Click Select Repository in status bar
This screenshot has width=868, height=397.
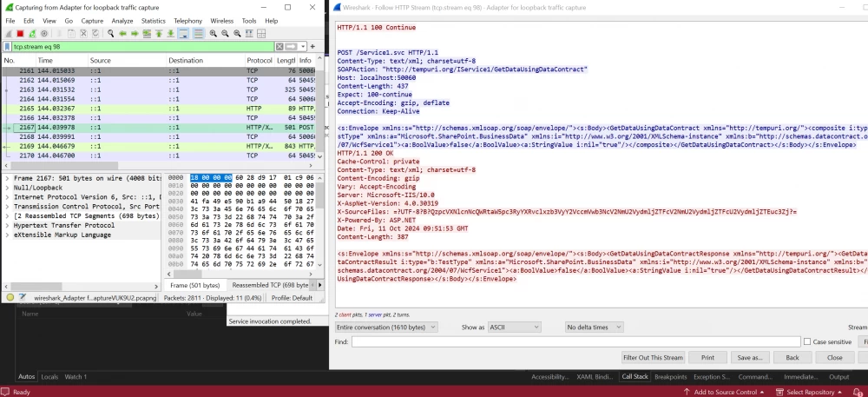(808, 392)
